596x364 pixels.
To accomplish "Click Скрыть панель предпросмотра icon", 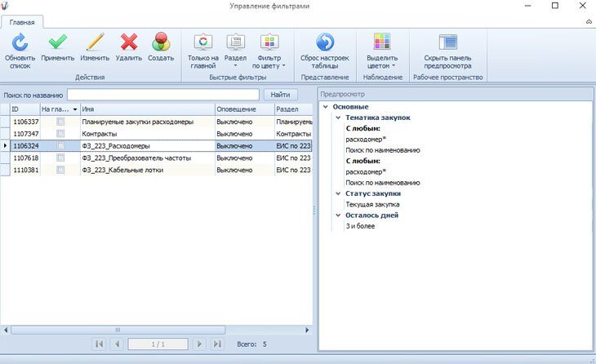I will tap(447, 42).
